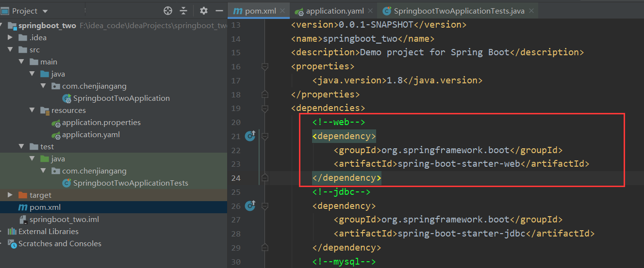Viewport: 644px width, 268px height.
Task: Collapse the java folder under main
Action: (32, 74)
